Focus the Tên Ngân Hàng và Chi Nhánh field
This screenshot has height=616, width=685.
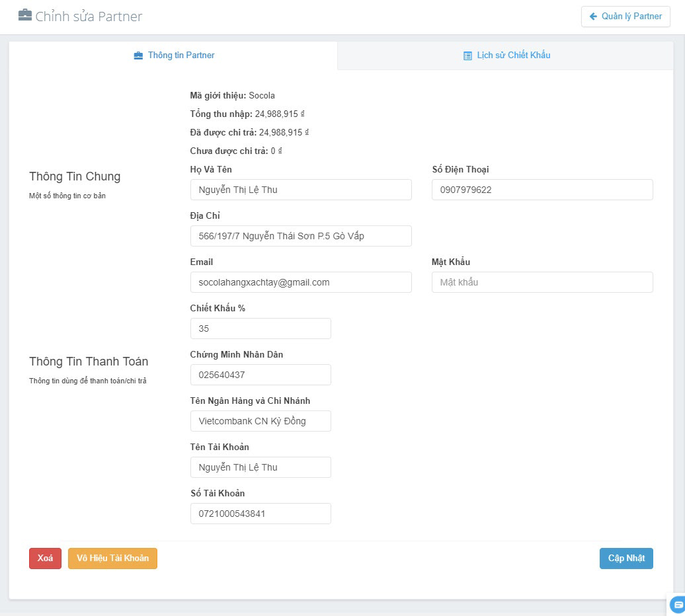click(x=261, y=421)
